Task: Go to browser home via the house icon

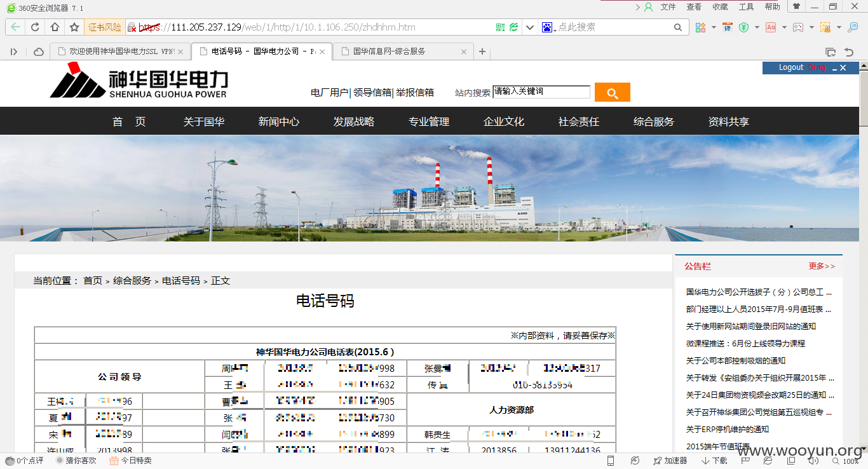Action: coord(55,27)
